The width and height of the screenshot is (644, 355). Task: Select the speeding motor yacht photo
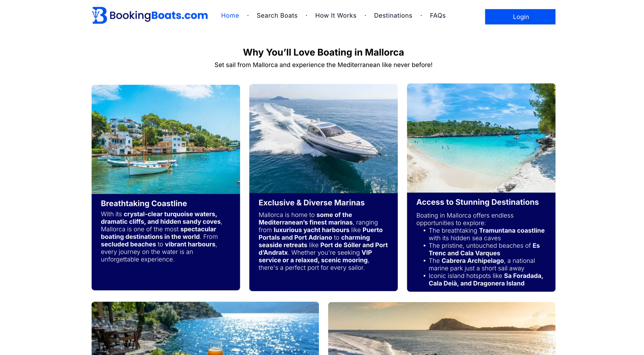pos(323,139)
